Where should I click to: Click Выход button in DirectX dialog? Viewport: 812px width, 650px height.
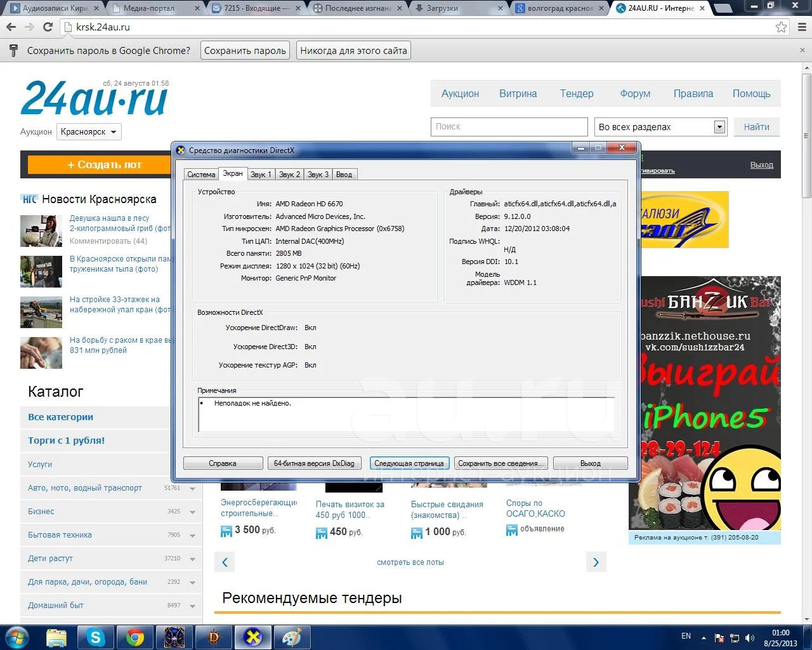pyautogui.click(x=591, y=463)
